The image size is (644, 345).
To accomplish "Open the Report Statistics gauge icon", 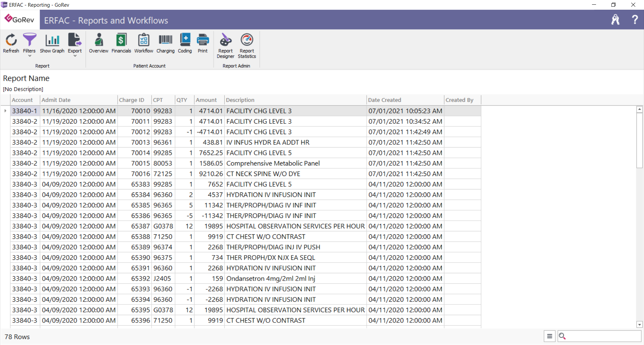I will [247, 40].
